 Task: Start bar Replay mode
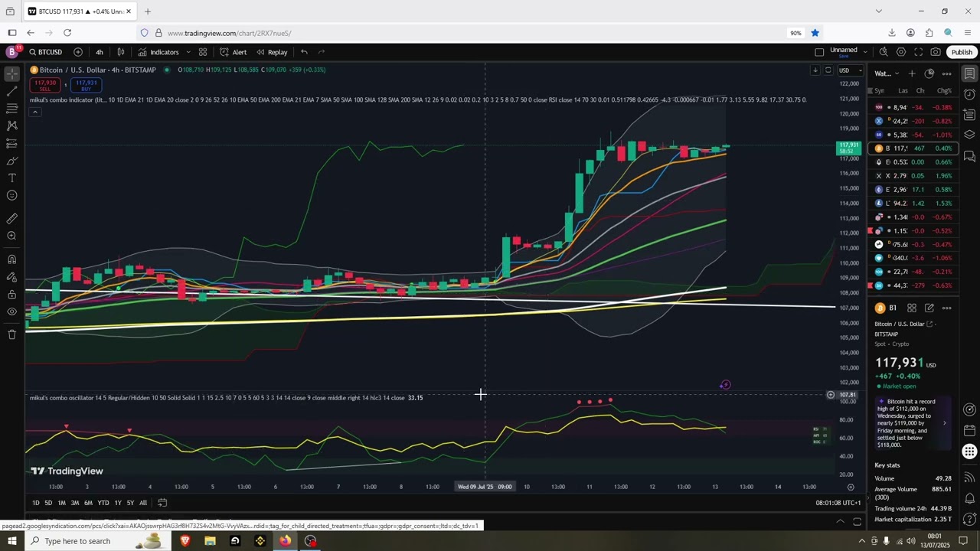[x=272, y=52]
